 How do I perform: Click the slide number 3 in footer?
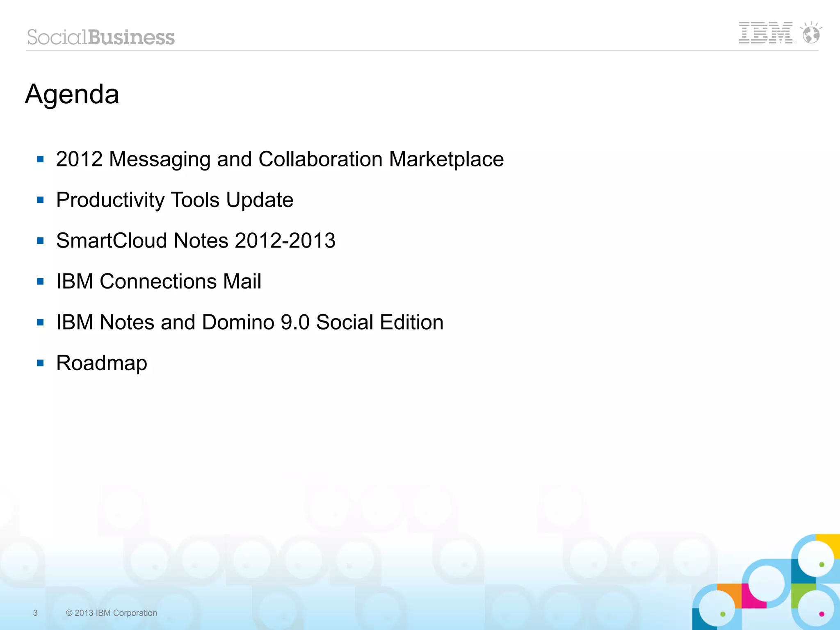click(35, 613)
